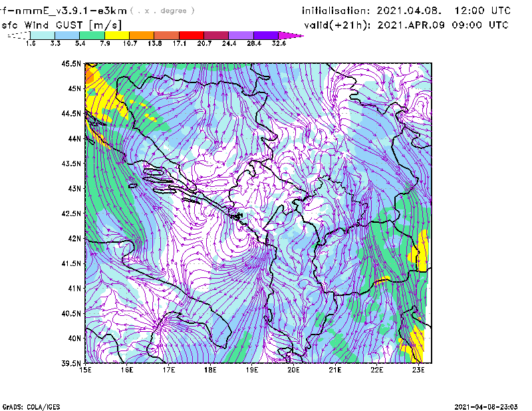Click the '44.5N' latitude axis label
The image size is (532, 411).
coord(71,113)
